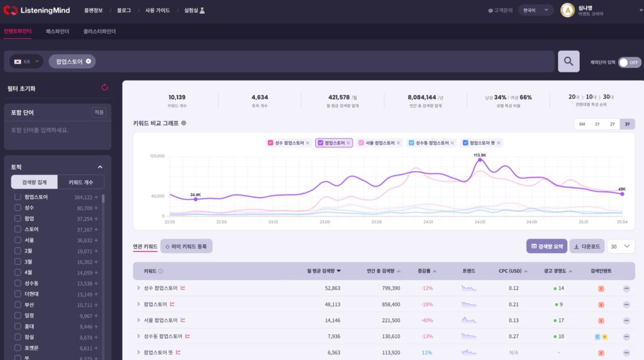This screenshot has width=644, height=360.
Task: Click info icon next to 키워드 비교 그래프
Action: point(184,123)
